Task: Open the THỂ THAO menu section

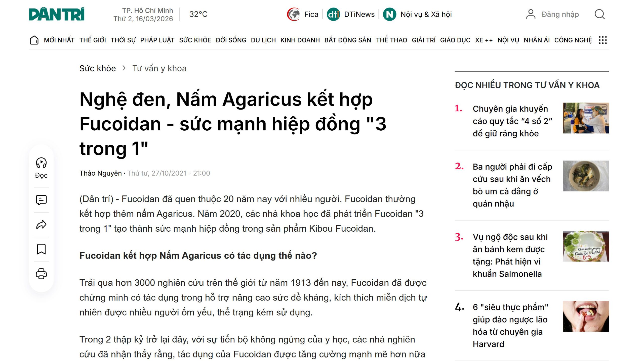Action: pyautogui.click(x=391, y=40)
